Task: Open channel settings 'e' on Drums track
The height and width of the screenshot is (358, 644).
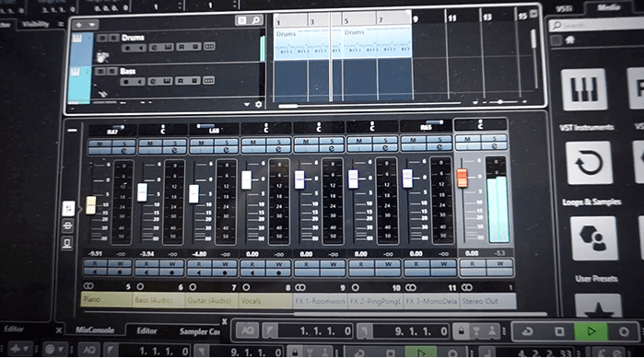Action: click(155, 48)
